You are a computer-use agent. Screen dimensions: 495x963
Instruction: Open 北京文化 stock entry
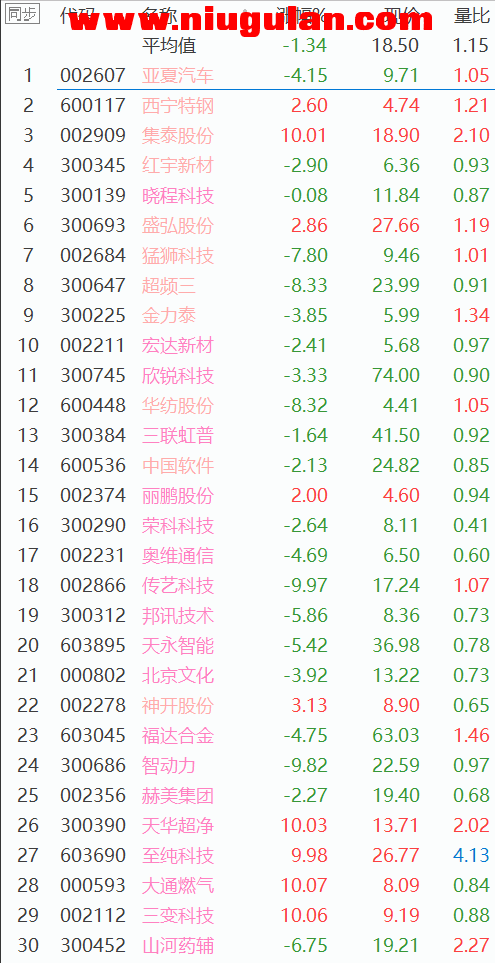(x=177, y=676)
